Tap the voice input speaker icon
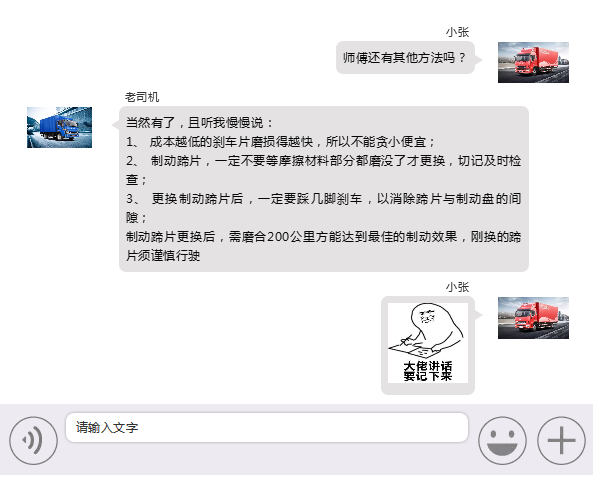The width and height of the screenshot is (593, 502). coord(33,440)
